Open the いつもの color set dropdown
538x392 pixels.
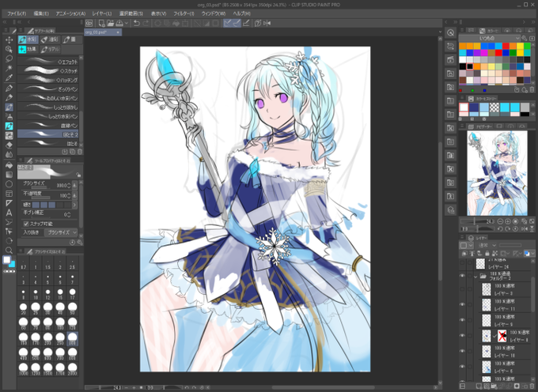(x=490, y=38)
